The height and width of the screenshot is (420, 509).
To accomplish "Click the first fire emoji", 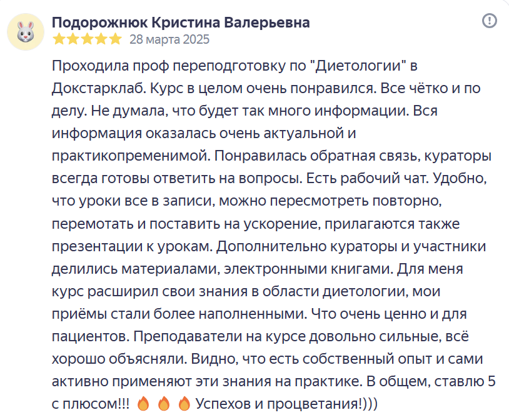I will [x=144, y=404].
